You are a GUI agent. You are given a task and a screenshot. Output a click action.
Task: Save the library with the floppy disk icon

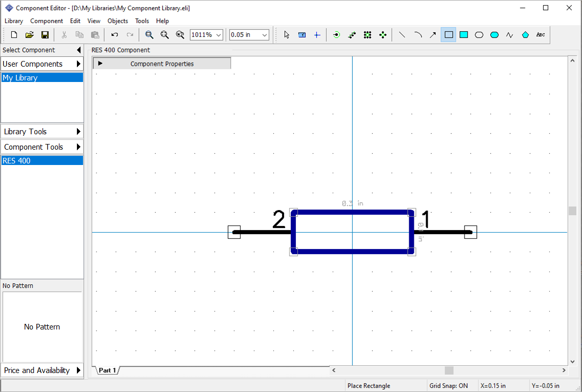(45, 35)
